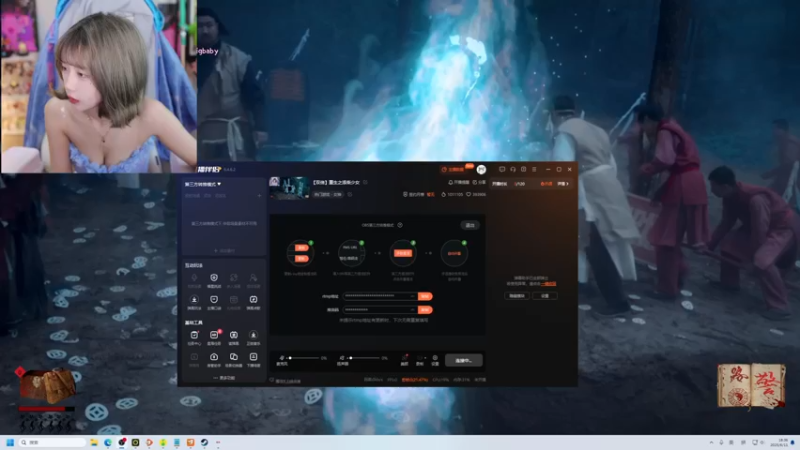Open File Explorer from the taskbar

[94, 442]
